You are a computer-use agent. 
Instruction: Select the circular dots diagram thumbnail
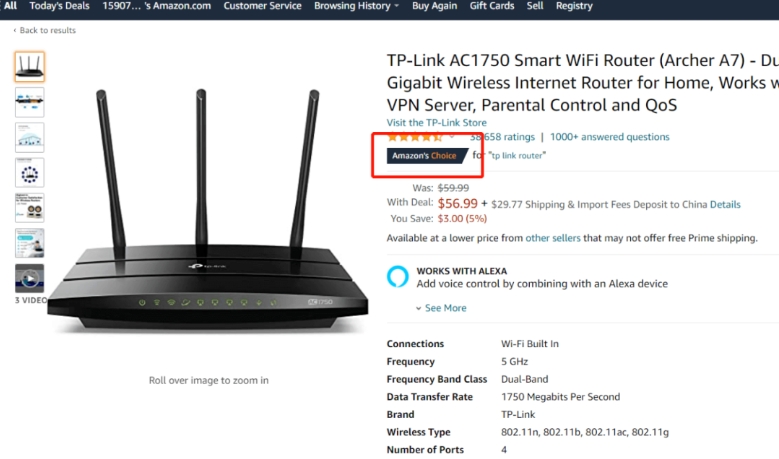point(29,172)
